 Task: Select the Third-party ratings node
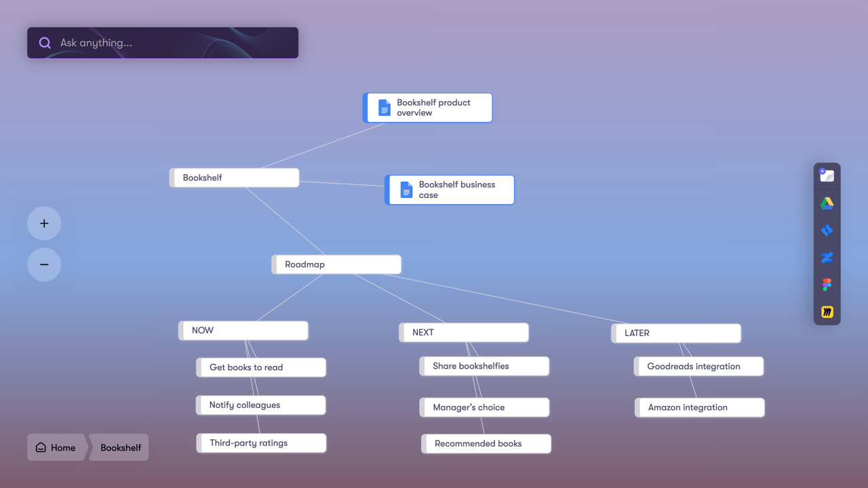coord(260,443)
